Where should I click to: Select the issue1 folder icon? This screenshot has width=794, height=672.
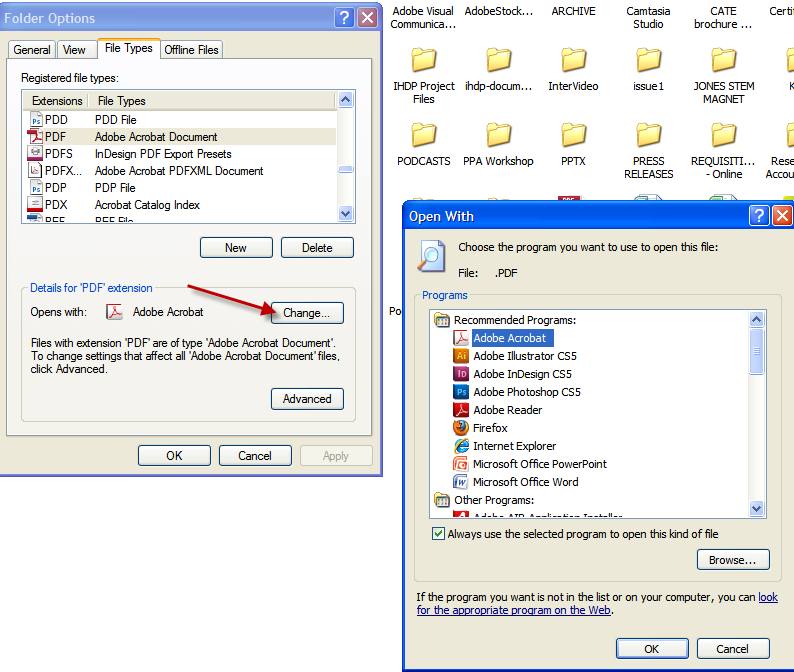click(648, 60)
